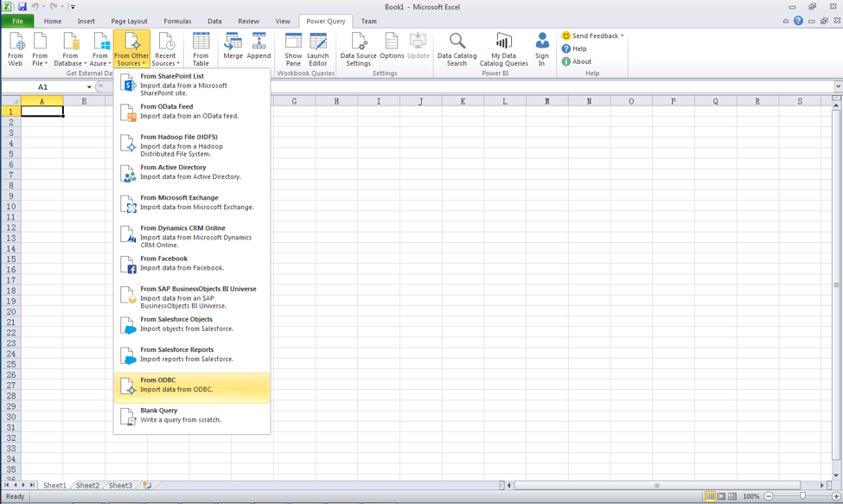Open the Name Box dropdown arrow
Image resolution: width=843 pixels, height=504 pixels.
(89, 87)
